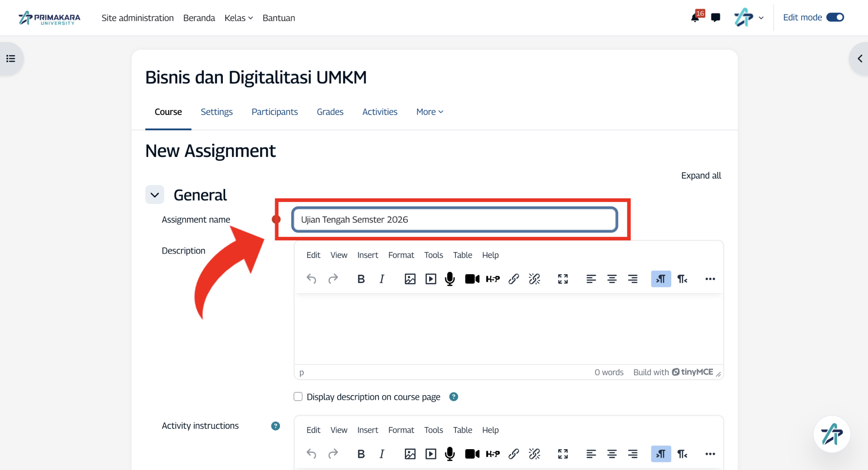This screenshot has height=470, width=868.
Task: Open the block drawer on the right
Action: [x=859, y=59]
